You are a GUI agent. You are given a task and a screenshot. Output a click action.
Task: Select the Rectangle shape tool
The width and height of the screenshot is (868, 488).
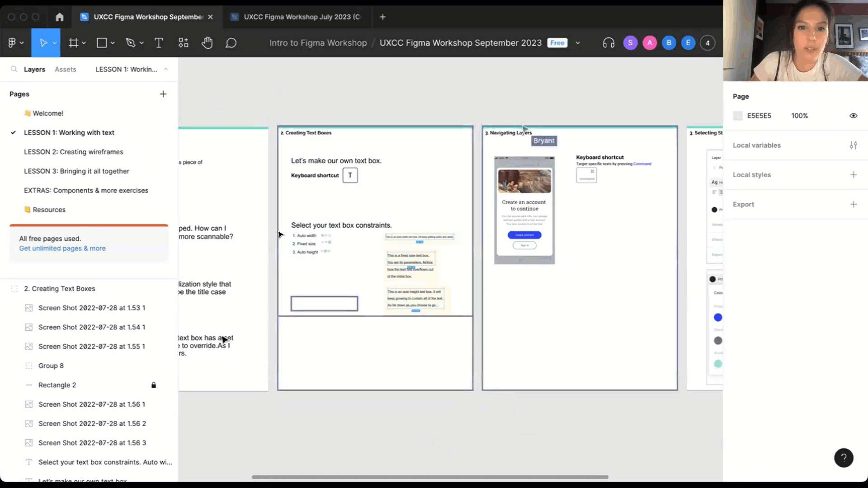pos(102,42)
